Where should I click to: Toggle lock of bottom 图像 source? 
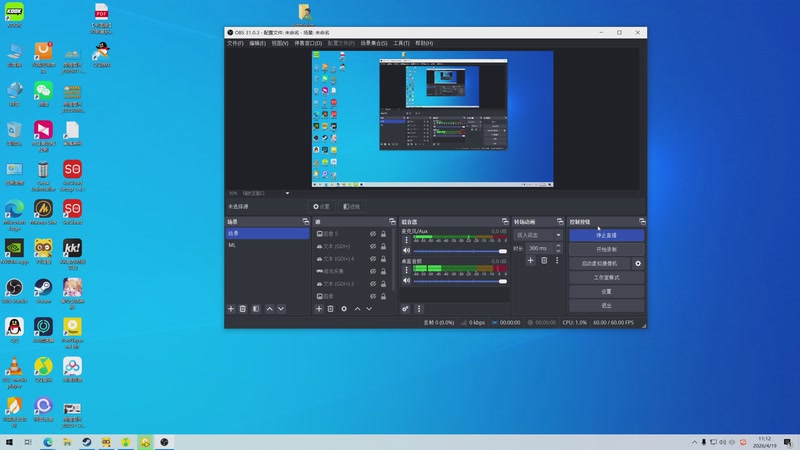(383, 296)
